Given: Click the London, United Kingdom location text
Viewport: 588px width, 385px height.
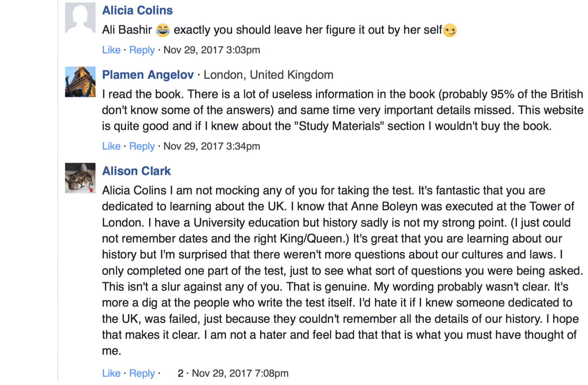Looking at the screenshot, I should tap(268, 75).
